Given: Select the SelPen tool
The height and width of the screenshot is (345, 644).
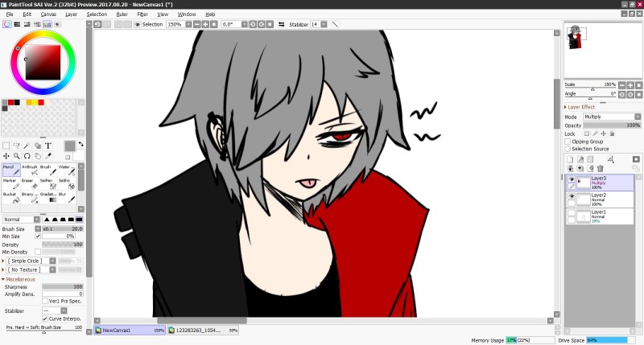Looking at the screenshot, I should (48, 183).
